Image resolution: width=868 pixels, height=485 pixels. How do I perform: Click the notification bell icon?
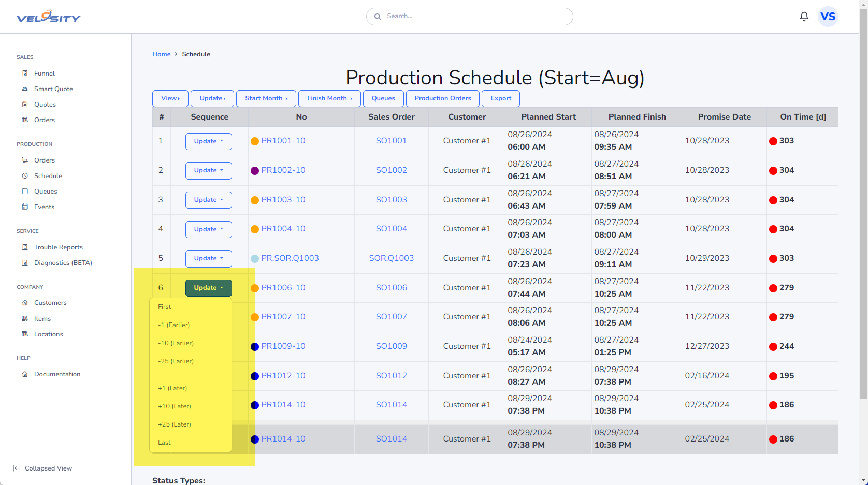tap(804, 17)
